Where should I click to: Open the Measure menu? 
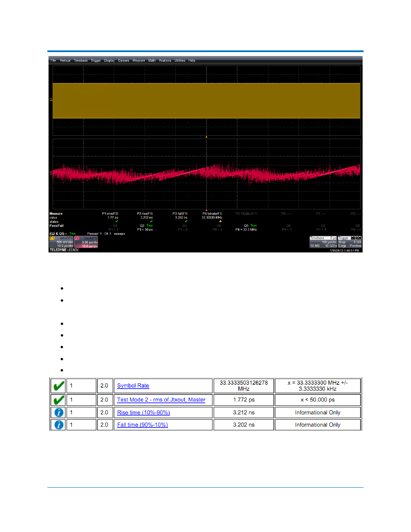coord(139,61)
